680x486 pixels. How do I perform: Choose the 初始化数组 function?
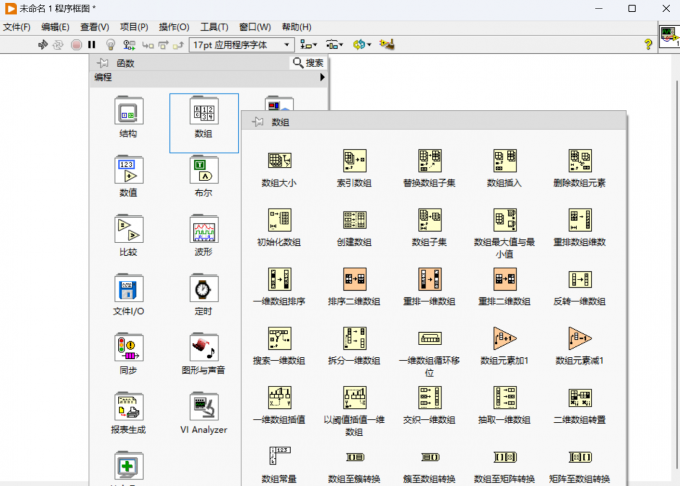(x=279, y=220)
